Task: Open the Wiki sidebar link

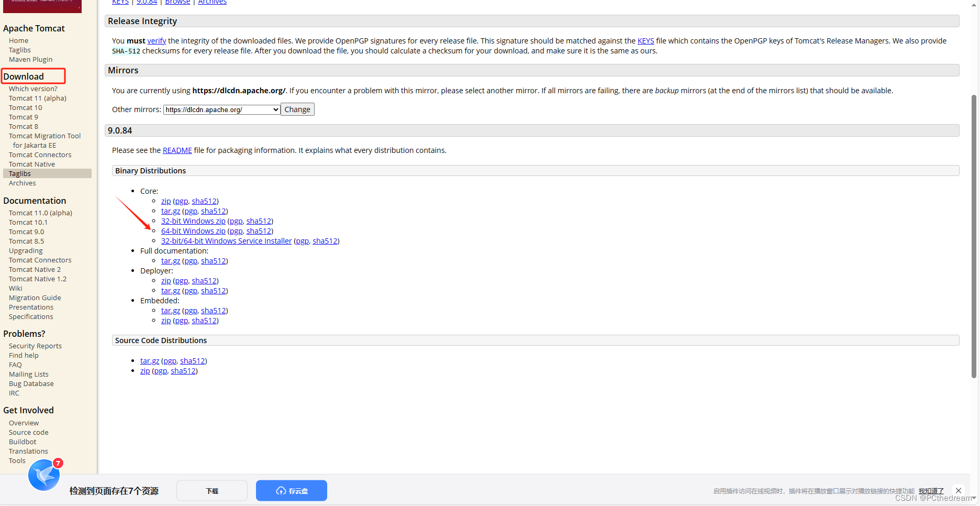Action: click(16, 289)
